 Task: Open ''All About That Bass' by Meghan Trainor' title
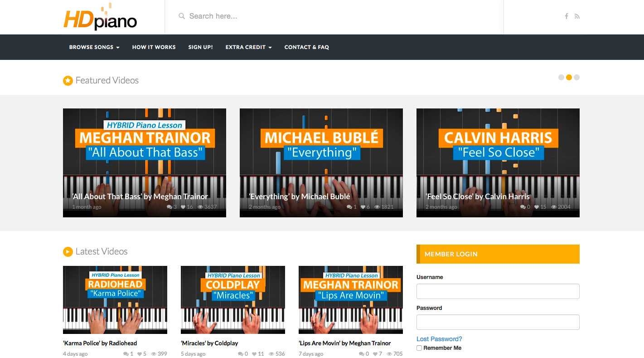140,196
